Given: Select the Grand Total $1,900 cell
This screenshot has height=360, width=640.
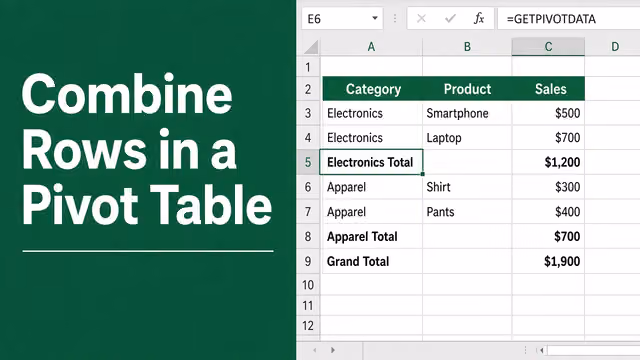Looking at the screenshot, I should (x=548, y=261).
